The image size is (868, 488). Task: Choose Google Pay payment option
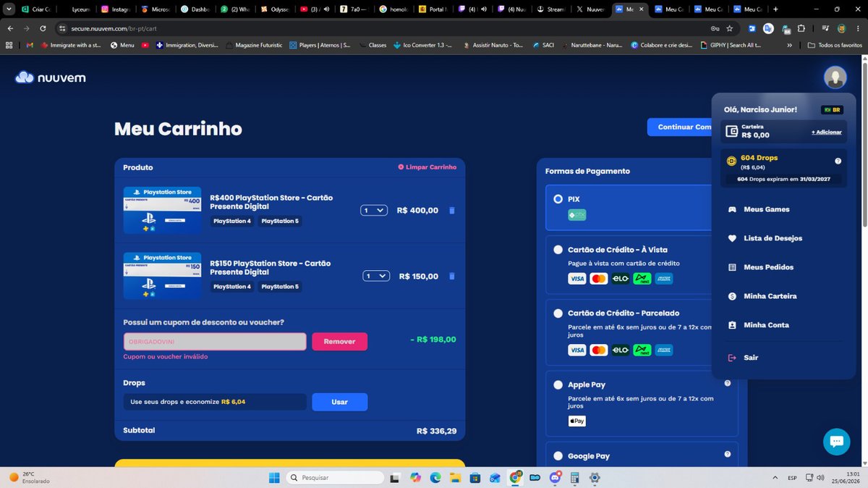558,456
